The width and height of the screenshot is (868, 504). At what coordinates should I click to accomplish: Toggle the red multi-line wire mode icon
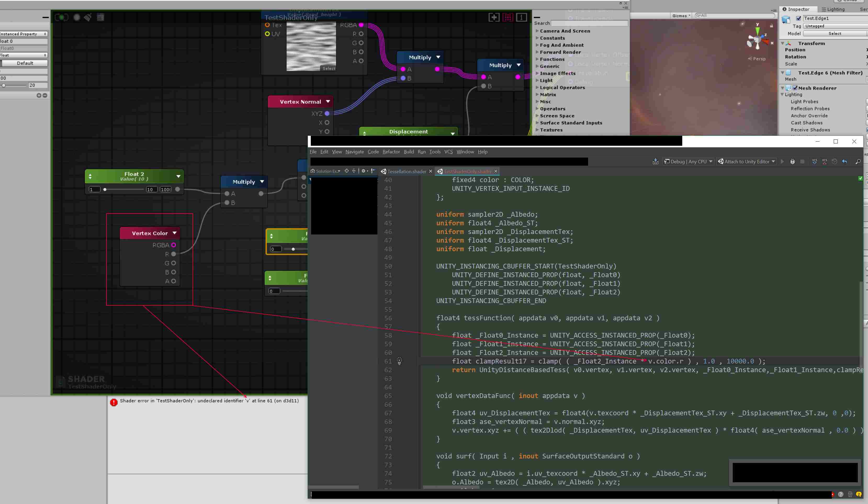(x=508, y=17)
